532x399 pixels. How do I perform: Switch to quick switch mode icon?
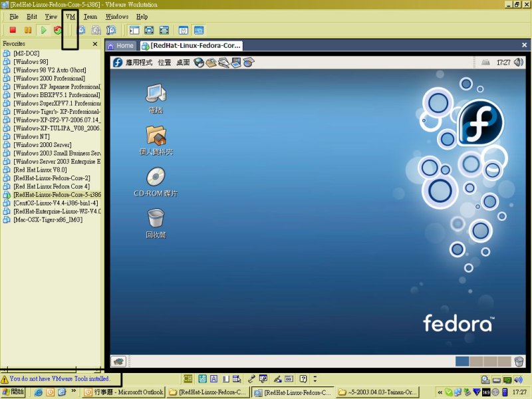(x=149, y=30)
